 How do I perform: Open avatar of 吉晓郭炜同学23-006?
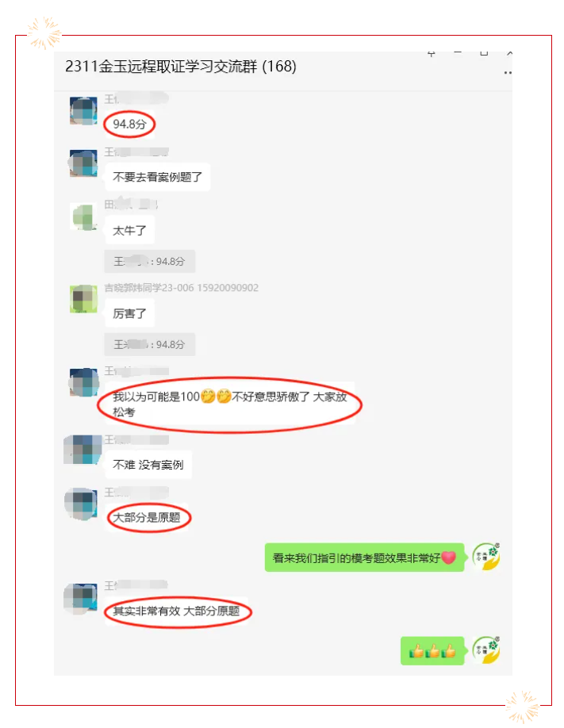coord(83,299)
